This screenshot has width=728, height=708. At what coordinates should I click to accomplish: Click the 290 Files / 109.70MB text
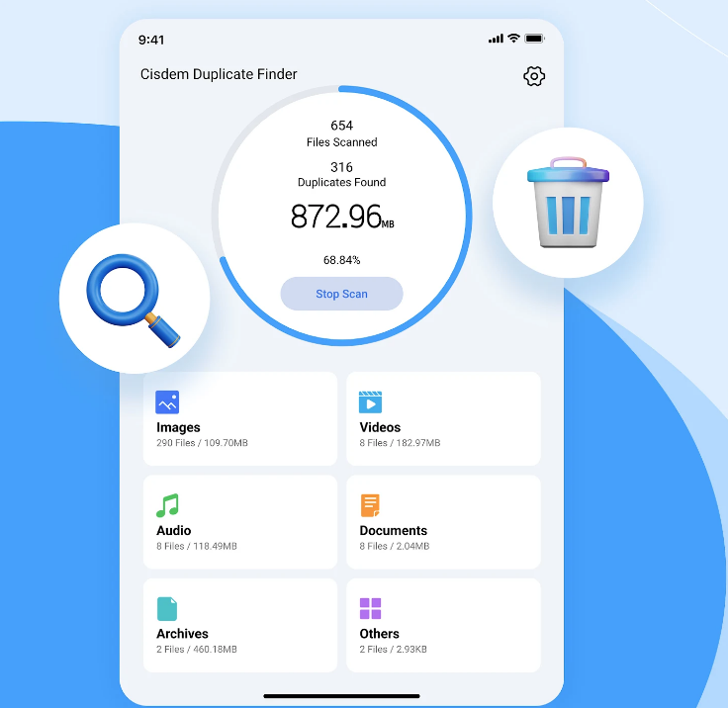pos(202,443)
